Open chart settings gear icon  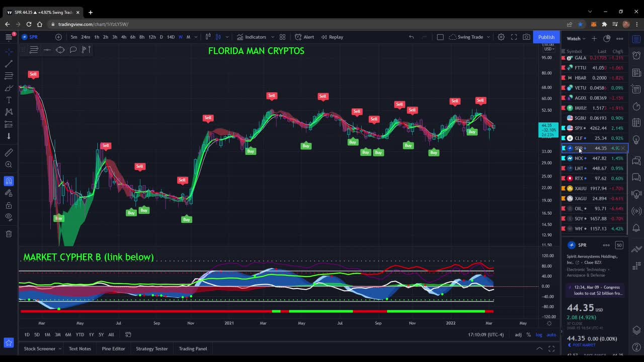click(x=501, y=37)
